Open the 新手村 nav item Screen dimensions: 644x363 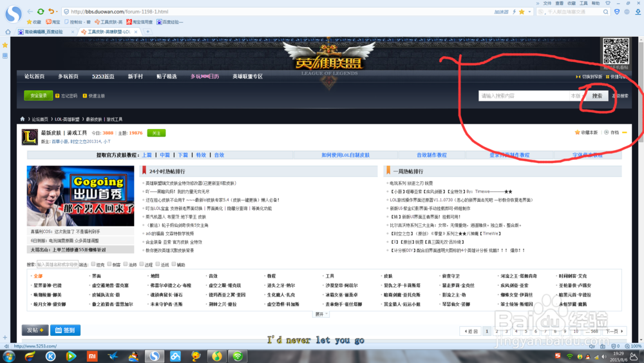coord(135,77)
